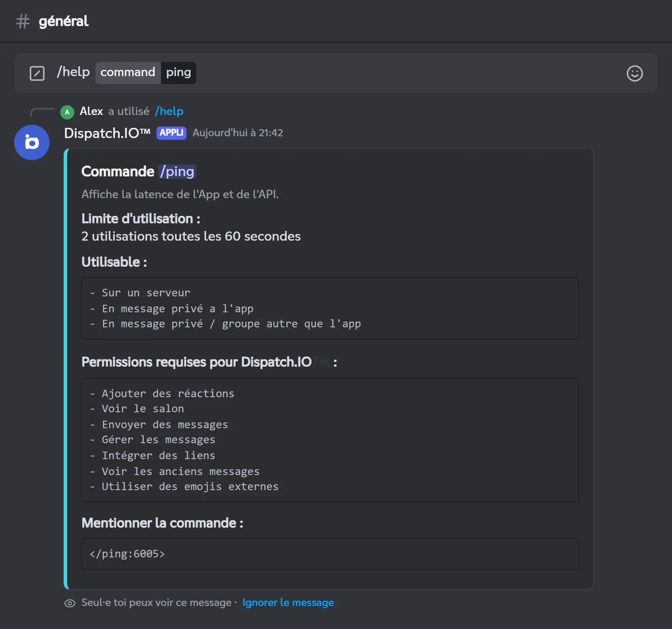Click the </ping:6005> code block text
The height and width of the screenshot is (629, 672).
[127, 554]
